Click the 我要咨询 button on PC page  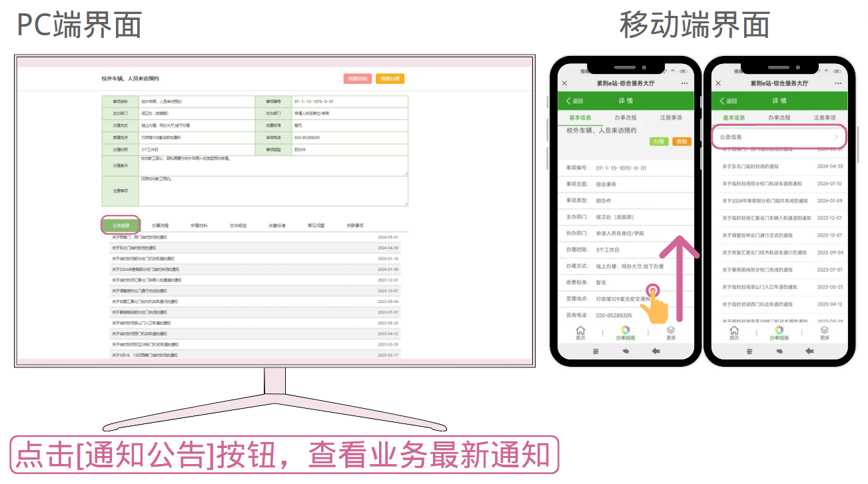coord(358,79)
